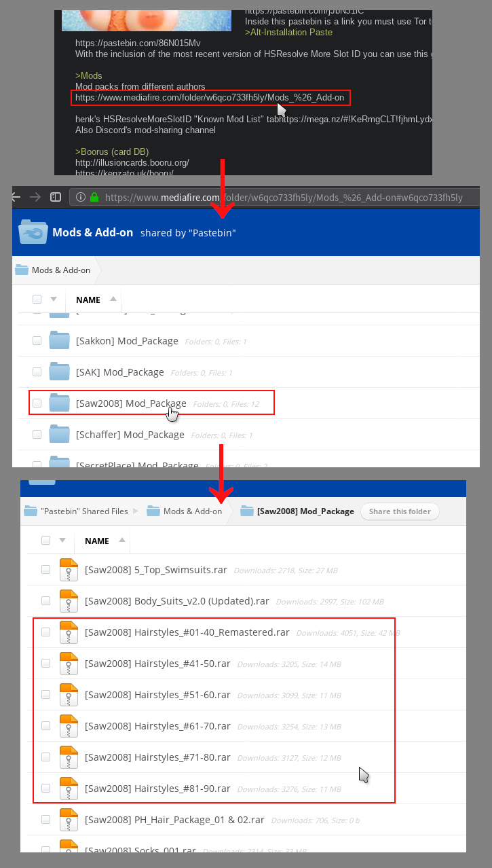Click the Alt-Installation Paste heading text
Screen dimensions: 492x868
click(288, 32)
